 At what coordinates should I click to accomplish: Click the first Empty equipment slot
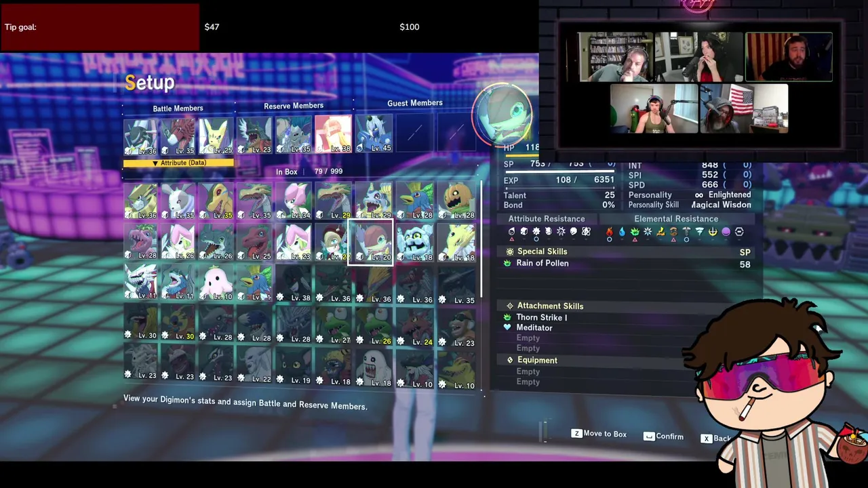click(x=528, y=371)
